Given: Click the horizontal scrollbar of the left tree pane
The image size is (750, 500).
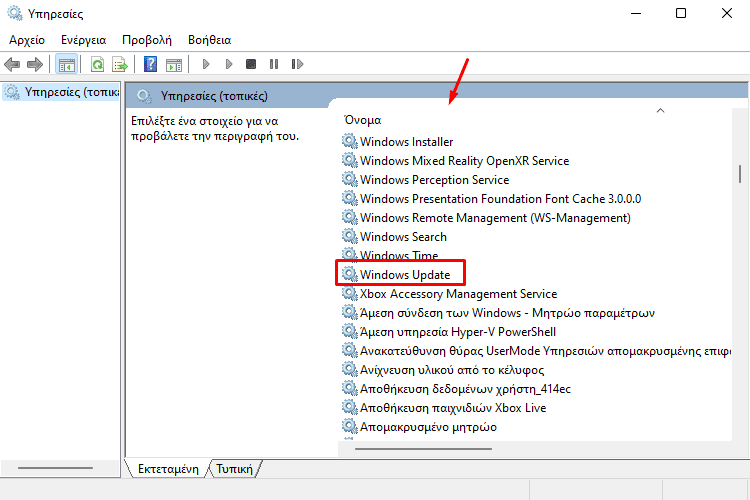Looking at the screenshot, I should coord(55,468).
